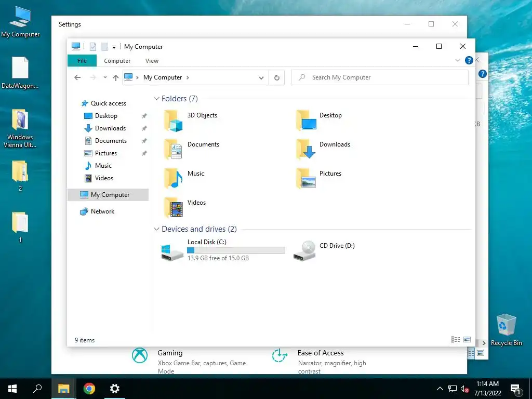Select My Computer in navigation pane
Screen dimensions: 532x399
tap(108, 195)
